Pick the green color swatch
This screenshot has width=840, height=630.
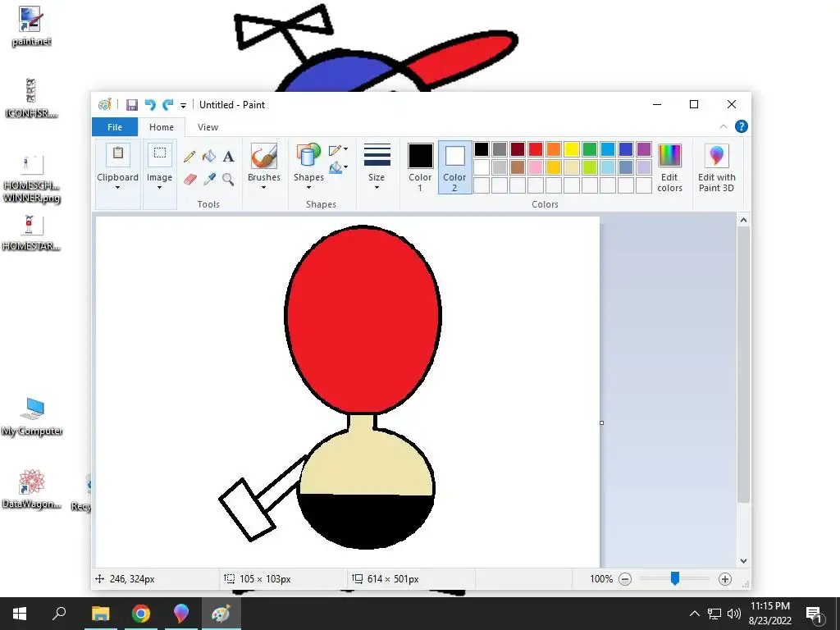(x=590, y=149)
